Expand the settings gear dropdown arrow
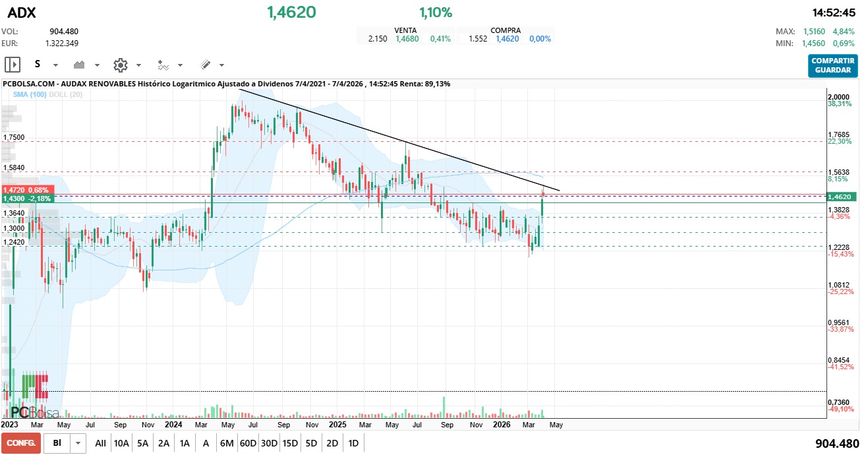This screenshot has width=868, height=457. 138,65
